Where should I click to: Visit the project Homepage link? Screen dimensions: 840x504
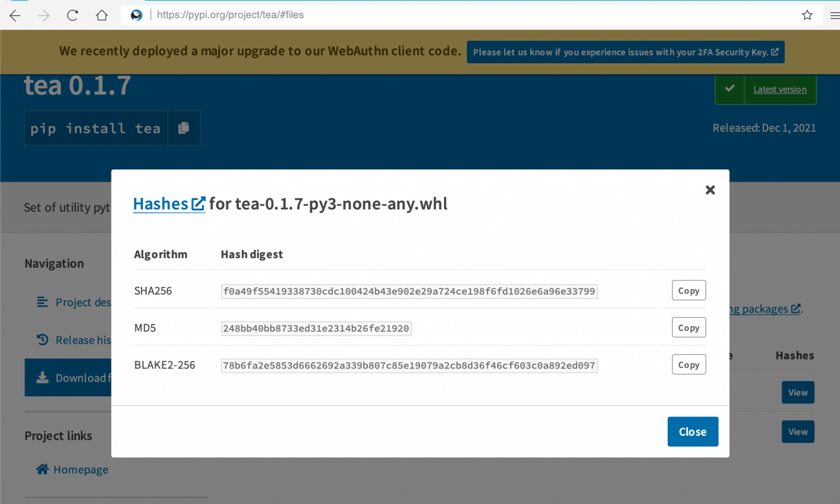pos(81,469)
